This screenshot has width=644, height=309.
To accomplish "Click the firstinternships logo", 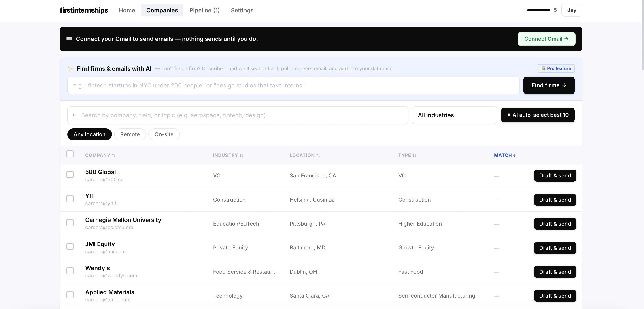I will tap(84, 10).
